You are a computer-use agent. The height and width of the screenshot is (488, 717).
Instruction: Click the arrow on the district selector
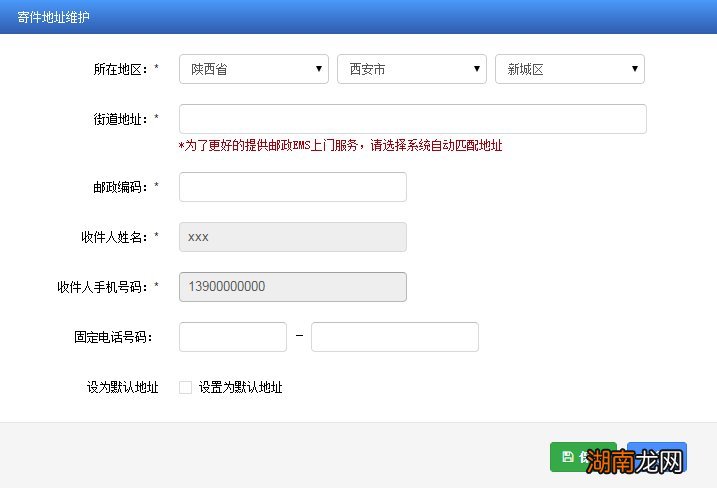tap(635, 69)
